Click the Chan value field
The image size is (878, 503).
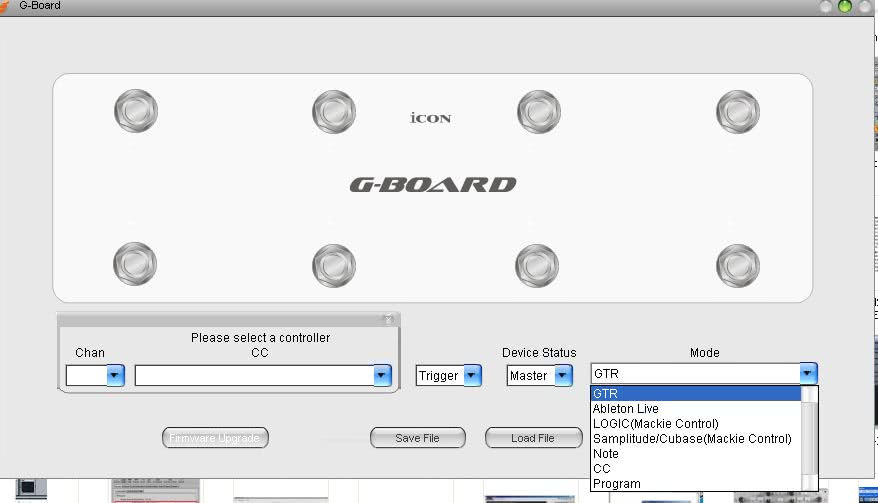(87, 375)
